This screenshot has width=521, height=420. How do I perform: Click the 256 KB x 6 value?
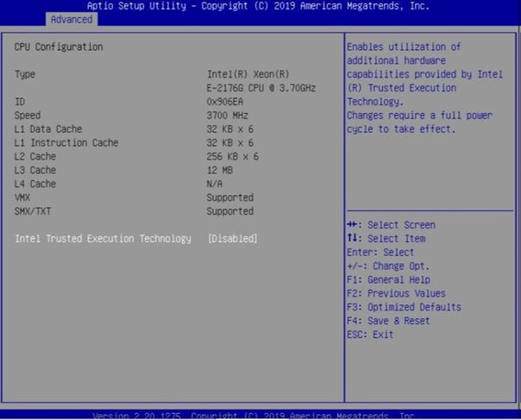click(233, 156)
